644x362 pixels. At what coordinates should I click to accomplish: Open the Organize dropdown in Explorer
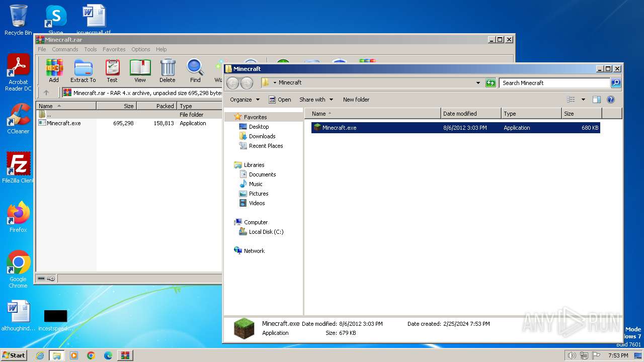point(245,100)
